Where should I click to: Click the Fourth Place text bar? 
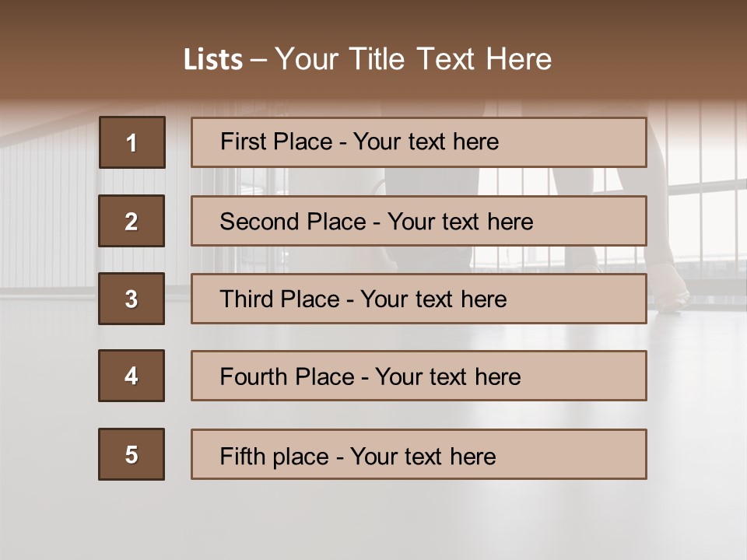[x=419, y=376]
